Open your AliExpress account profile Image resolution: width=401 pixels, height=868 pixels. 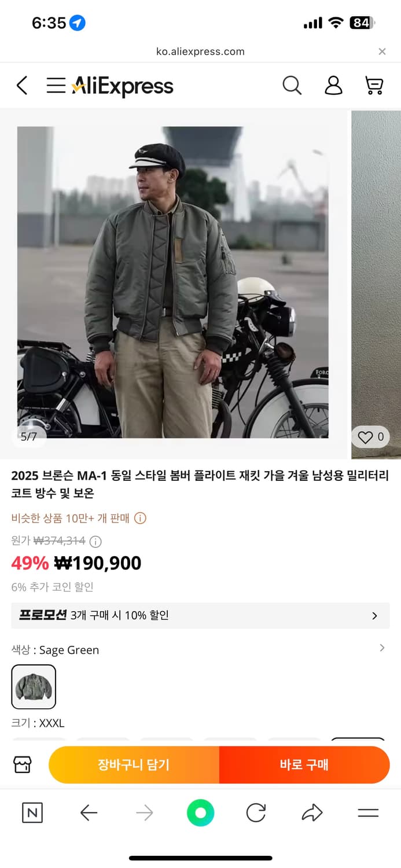pyautogui.click(x=333, y=85)
